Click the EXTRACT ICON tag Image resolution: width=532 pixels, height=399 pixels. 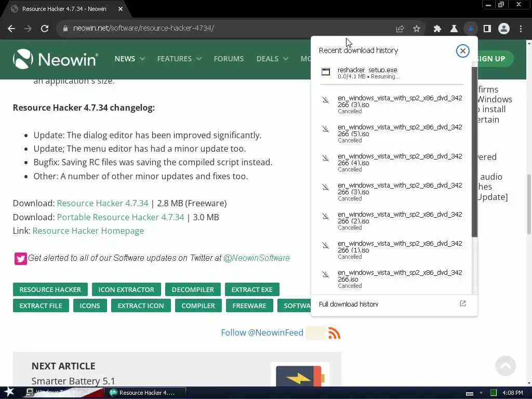click(141, 305)
